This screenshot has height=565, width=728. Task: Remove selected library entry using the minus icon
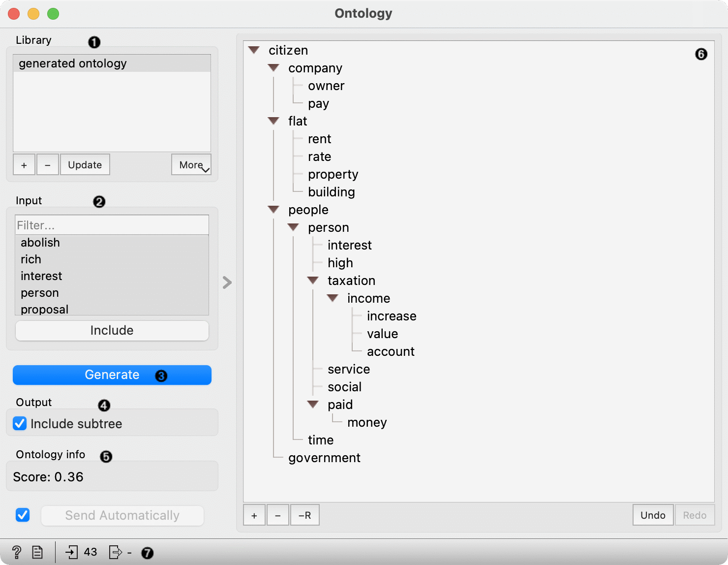47,164
